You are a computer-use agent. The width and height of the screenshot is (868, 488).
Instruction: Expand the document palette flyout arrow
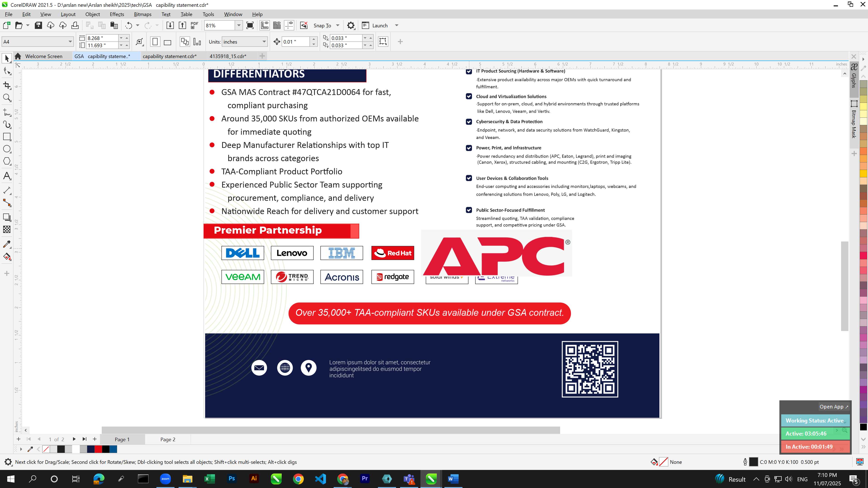click(x=21, y=449)
